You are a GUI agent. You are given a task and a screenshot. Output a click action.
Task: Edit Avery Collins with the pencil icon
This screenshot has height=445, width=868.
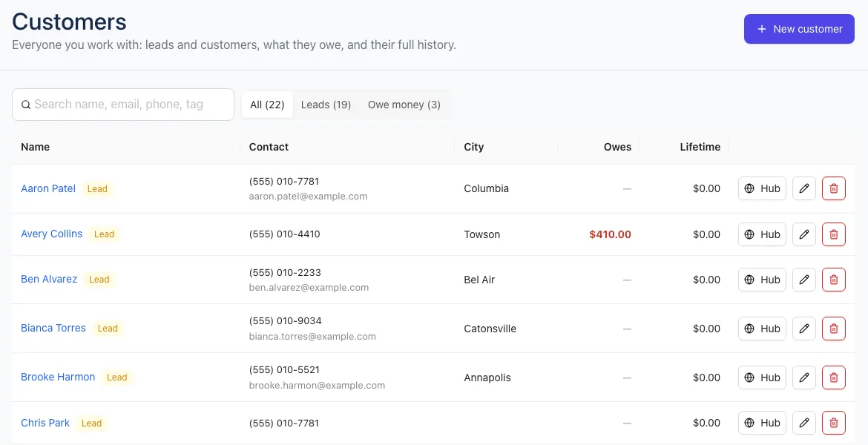click(803, 234)
